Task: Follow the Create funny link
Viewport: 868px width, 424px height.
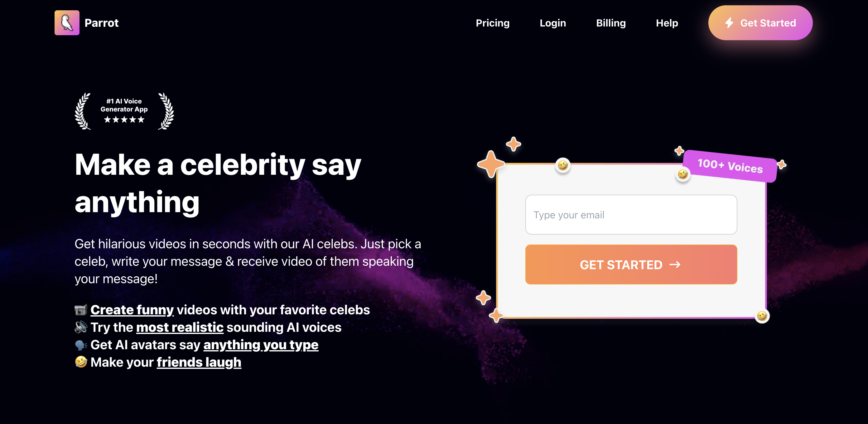Action: click(x=132, y=310)
